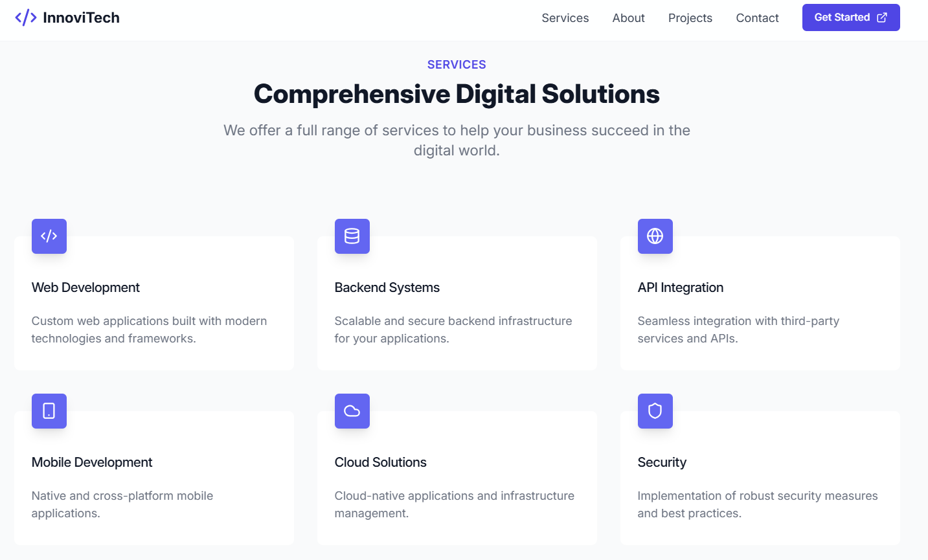Select the Mobile Development card title
This screenshot has height=560, width=928.
pyautogui.click(x=92, y=462)
